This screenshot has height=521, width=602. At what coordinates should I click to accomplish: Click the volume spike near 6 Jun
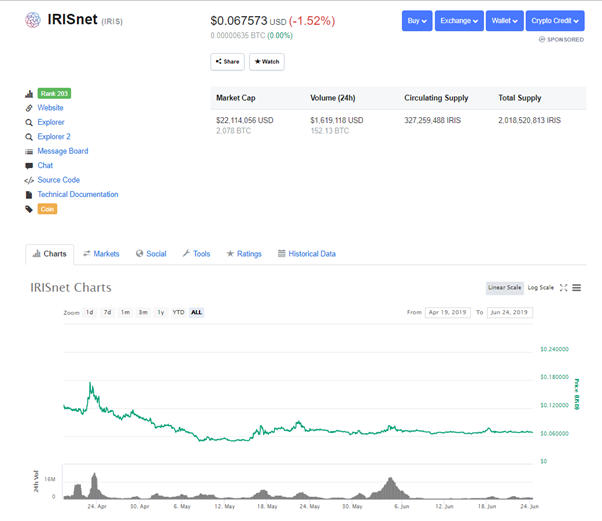[390, 488]
